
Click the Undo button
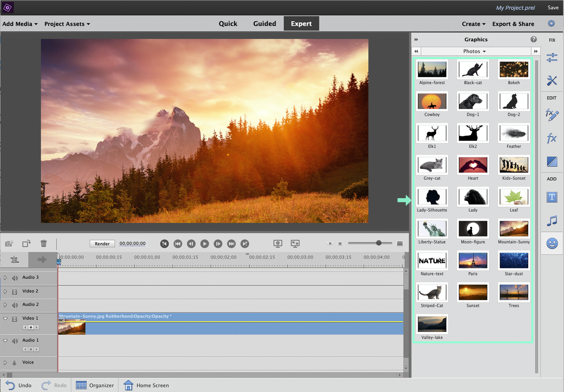coord(19,385)
